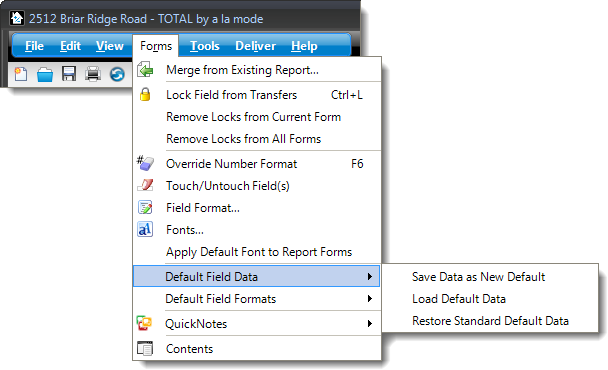This screenshot has width=608, height=370.
Task: Click the F6 shortcut label
Action: tap(357, 164)
